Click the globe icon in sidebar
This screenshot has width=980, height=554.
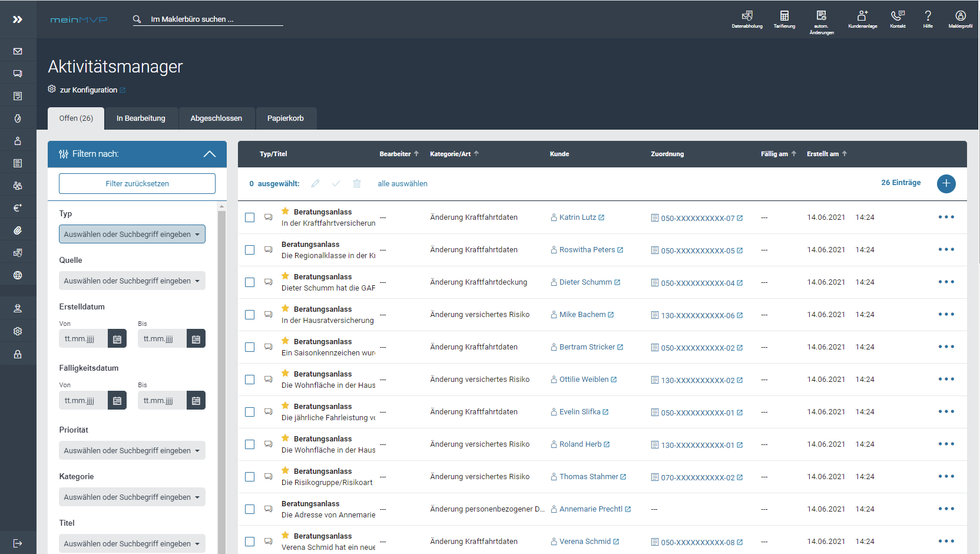pyautogui.click(x=18, y=275)
